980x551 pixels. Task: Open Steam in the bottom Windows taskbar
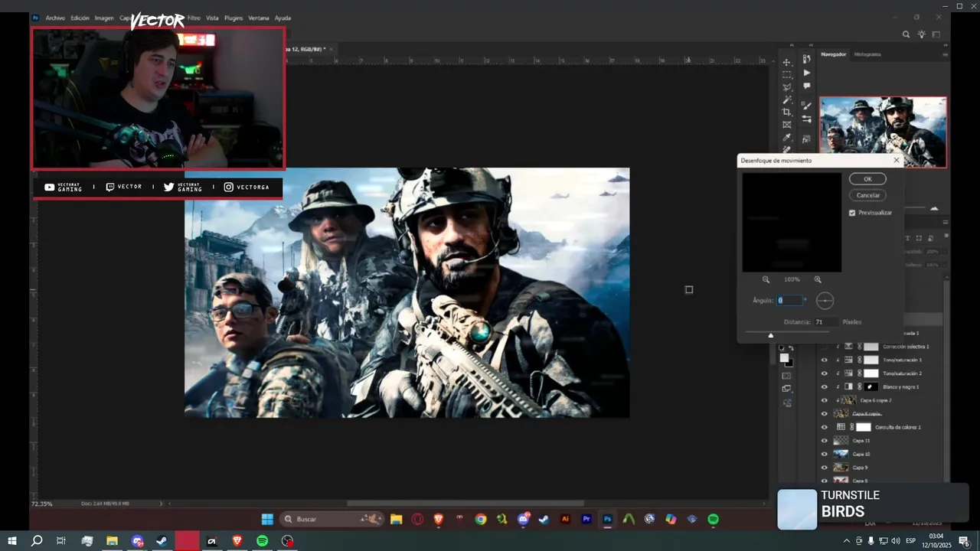162,541
